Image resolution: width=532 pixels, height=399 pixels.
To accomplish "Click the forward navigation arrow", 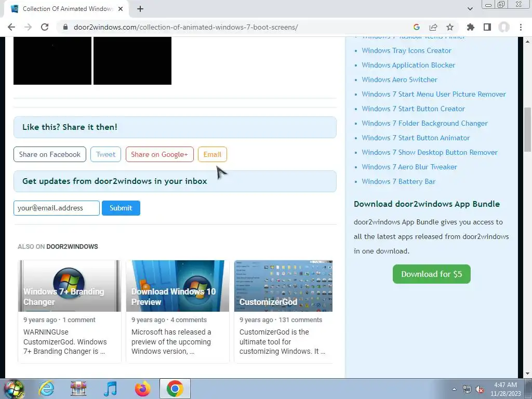I will [28, 27].
